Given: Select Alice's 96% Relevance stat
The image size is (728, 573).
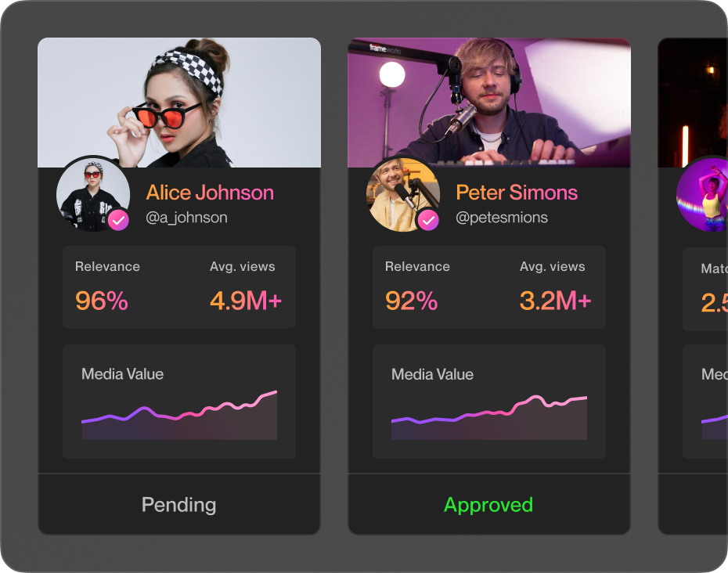Looking at the screenshot, I should click(x=102, y=301).
